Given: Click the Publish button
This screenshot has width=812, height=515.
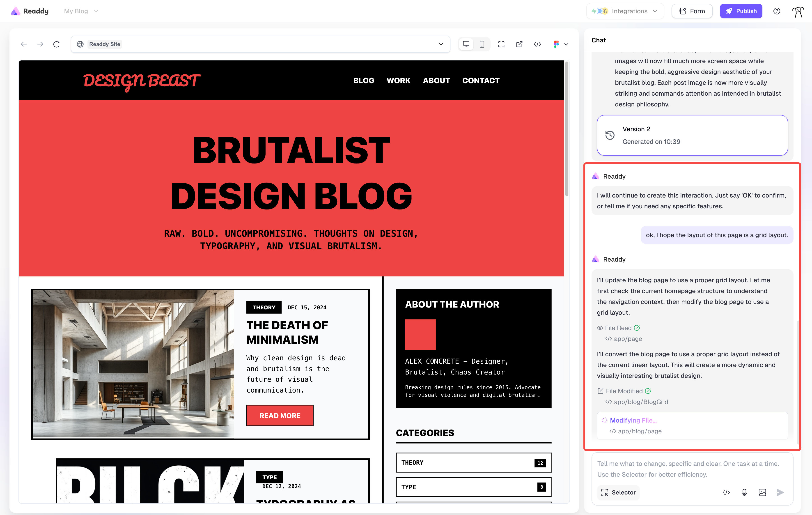Looking at the screenshot, I should point(741,11).
